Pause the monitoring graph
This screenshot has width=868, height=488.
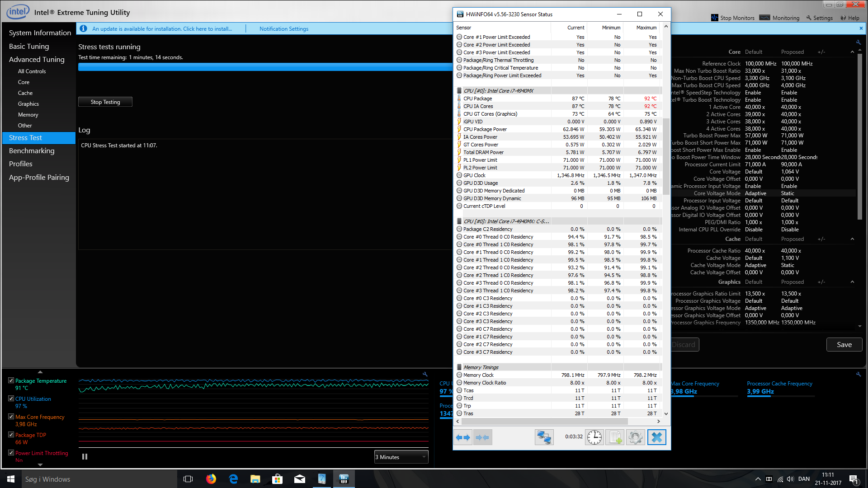coord(85,457)
